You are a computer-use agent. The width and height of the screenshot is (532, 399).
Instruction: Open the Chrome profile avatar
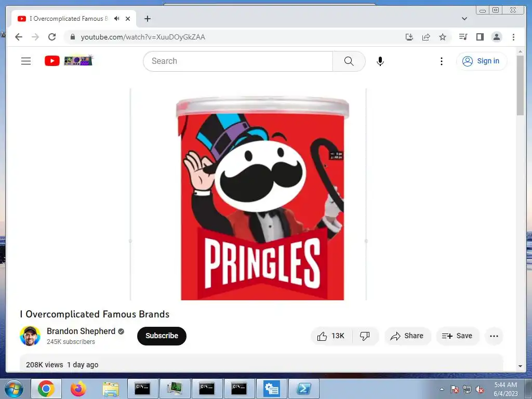[496, 37]
